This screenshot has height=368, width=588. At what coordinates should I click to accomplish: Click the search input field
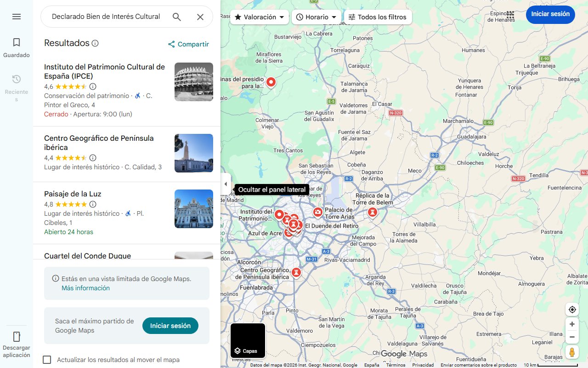tap(106, 17)
